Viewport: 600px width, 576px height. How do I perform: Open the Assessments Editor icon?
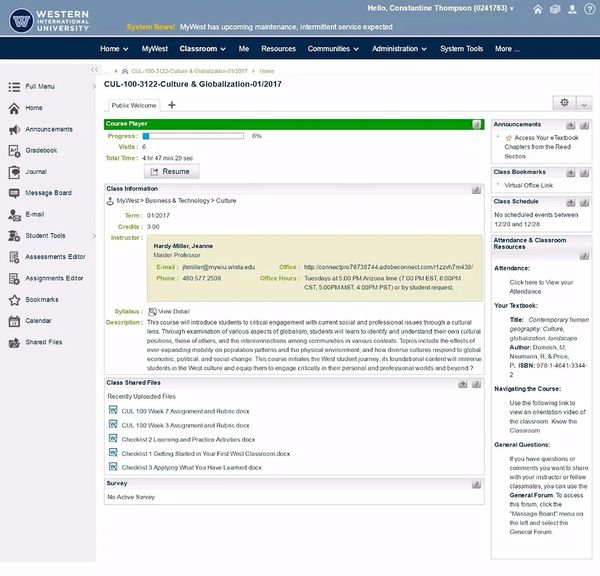14,257
